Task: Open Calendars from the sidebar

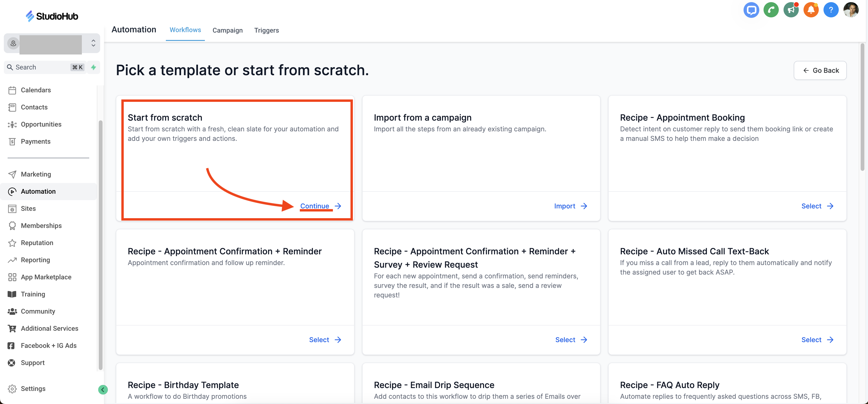Action: pos(36,90)
